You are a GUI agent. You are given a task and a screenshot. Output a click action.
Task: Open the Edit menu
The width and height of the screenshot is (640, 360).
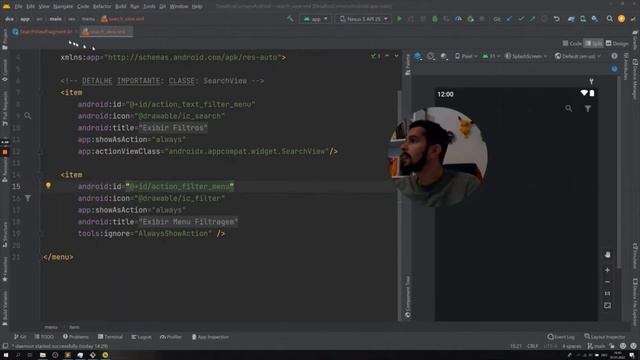click(31, 7)
